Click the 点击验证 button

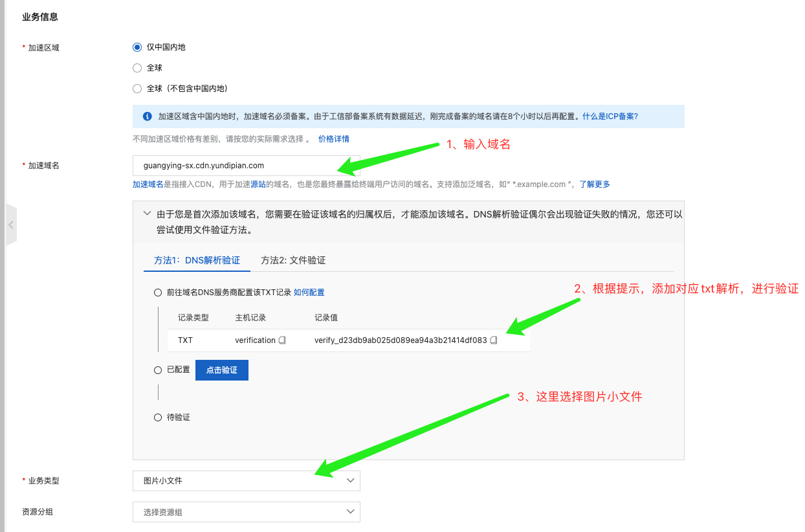coord(221,370)
